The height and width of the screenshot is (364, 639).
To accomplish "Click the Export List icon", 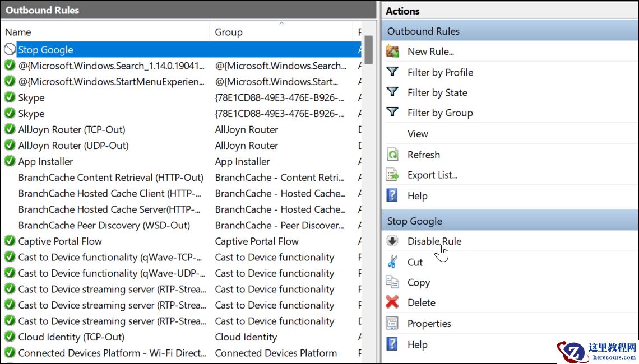I will [x=392, y=175].
